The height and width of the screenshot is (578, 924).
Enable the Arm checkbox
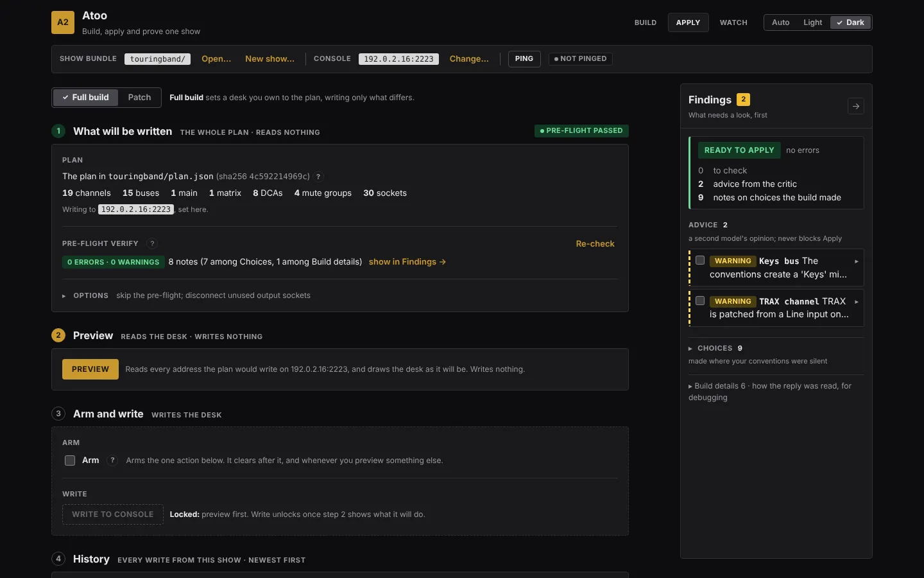70,460
